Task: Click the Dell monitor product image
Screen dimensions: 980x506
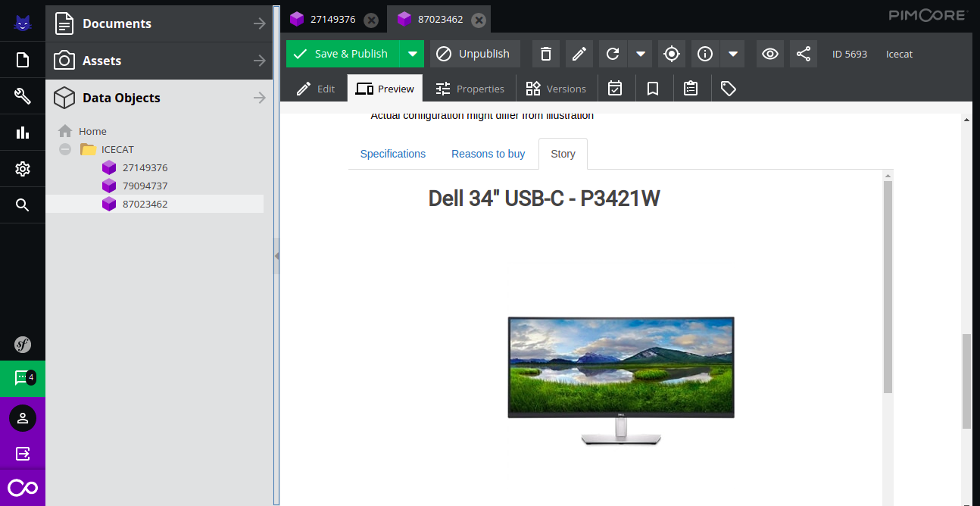Action: (621, 381)
